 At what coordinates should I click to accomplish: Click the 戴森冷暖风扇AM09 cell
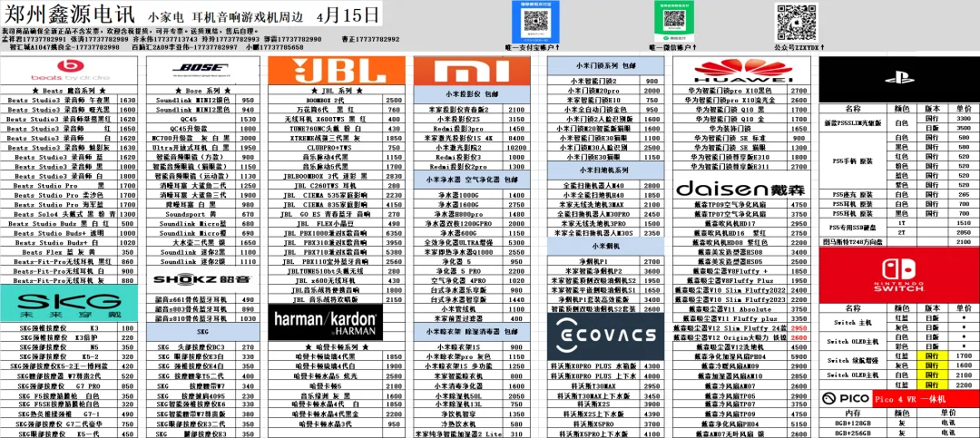[x=731, y=366]
